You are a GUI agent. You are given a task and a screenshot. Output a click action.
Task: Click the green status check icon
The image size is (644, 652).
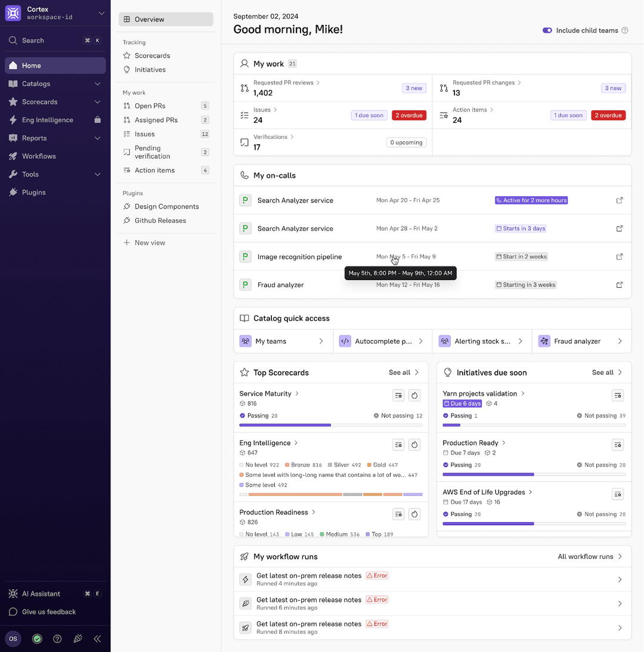coord(37,639)
